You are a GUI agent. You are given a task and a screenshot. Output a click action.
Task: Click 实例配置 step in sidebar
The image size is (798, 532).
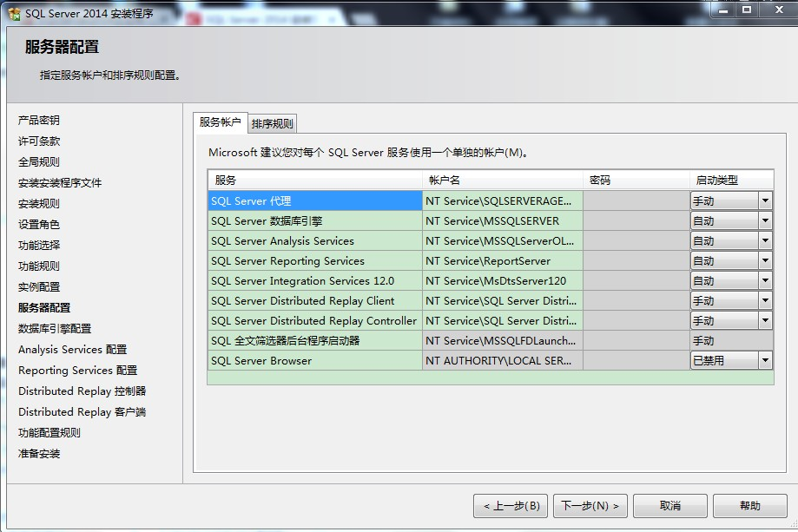(39, 287)
